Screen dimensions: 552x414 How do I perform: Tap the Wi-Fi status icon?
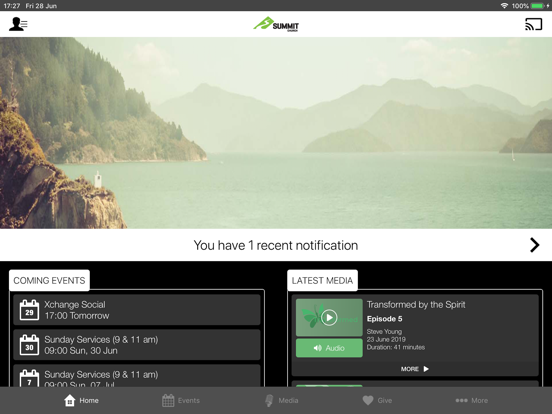[x=504, y=6]
